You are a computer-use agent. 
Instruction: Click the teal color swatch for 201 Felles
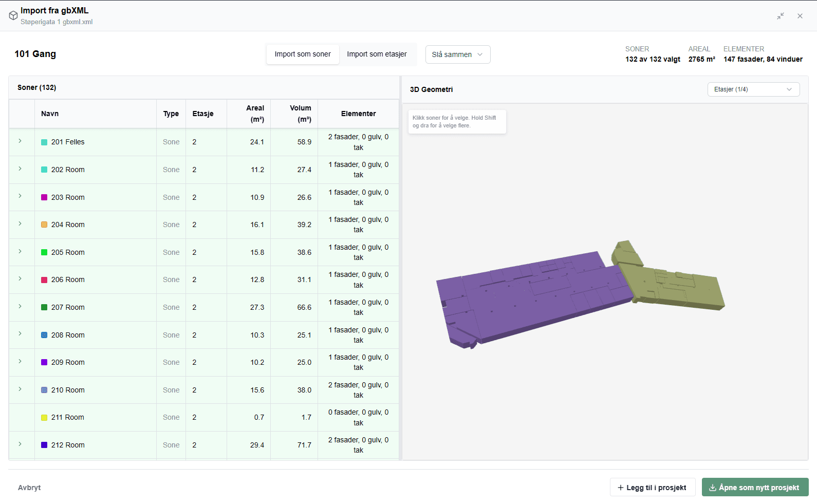(44, 142)
